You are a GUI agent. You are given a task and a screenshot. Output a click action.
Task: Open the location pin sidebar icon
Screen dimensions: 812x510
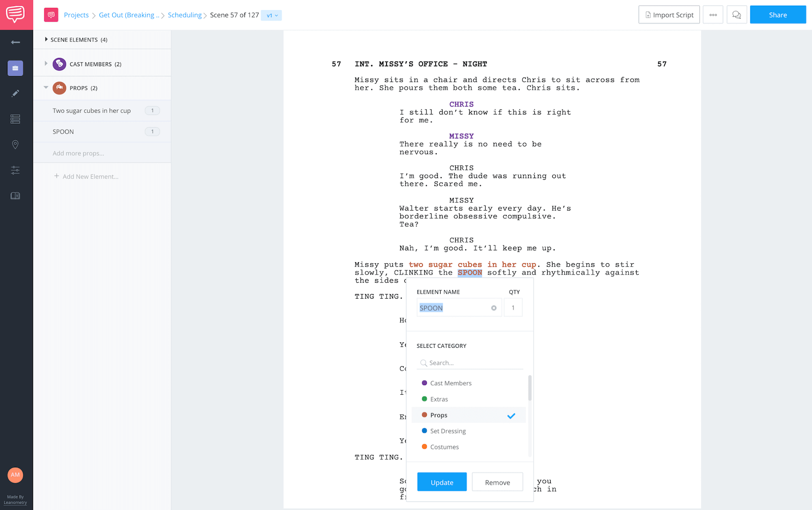(x=15, y=144)
